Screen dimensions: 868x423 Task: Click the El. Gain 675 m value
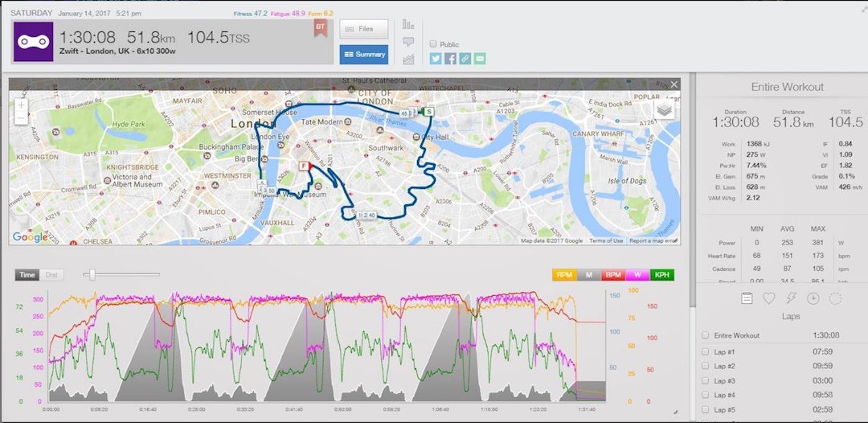[754, 176]
